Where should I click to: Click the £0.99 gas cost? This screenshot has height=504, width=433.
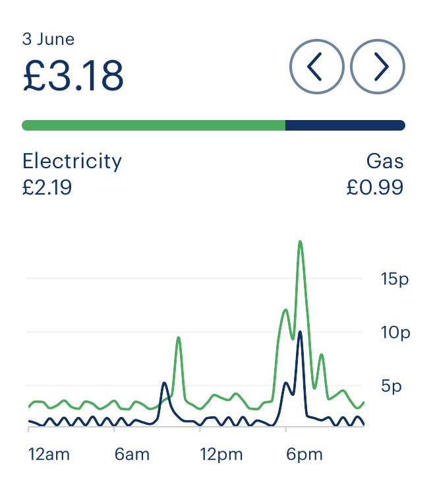click(x=375, y=188)
